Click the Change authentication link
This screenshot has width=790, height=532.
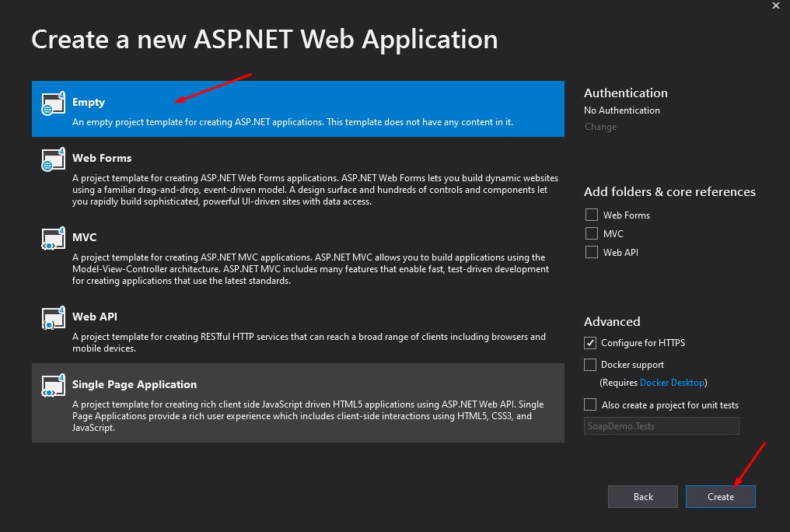[x=600, y=127]
